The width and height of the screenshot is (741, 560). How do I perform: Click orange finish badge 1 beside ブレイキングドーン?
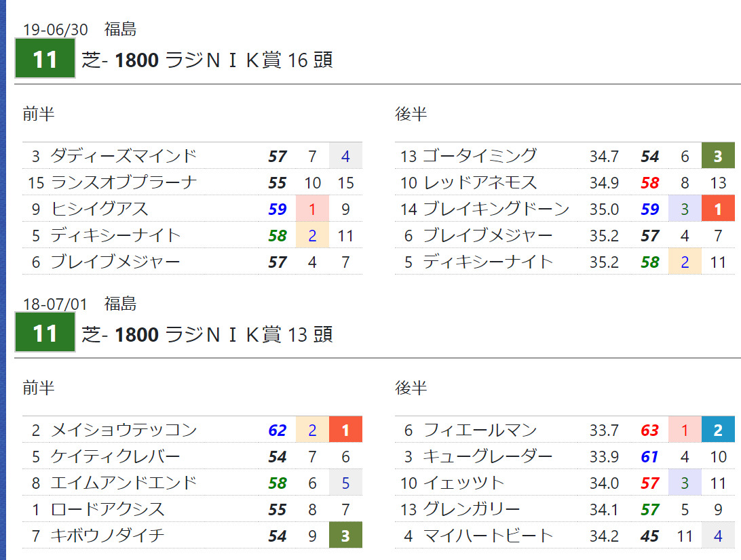(718, 209)
